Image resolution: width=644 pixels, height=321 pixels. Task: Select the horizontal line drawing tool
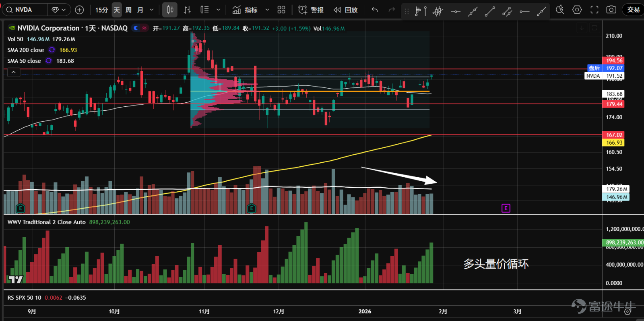455,11
